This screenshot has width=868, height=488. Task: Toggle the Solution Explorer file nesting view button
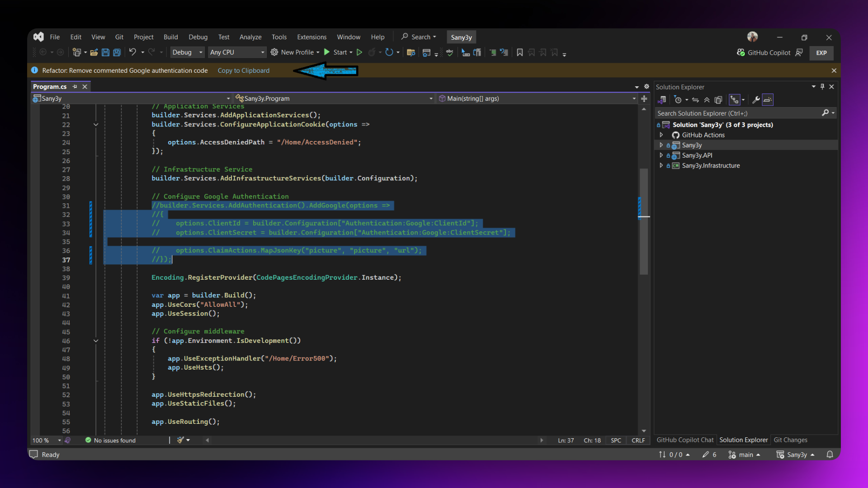[x=735, y=100]
